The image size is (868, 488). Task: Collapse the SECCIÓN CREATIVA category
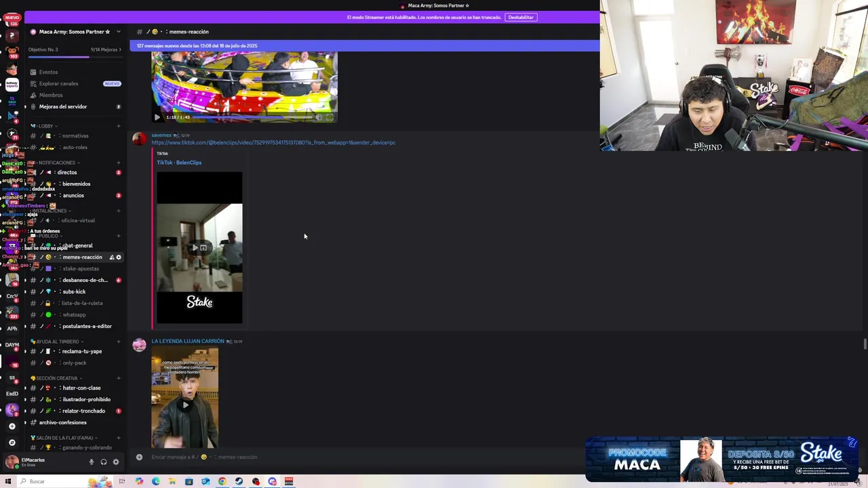(56, 378)
